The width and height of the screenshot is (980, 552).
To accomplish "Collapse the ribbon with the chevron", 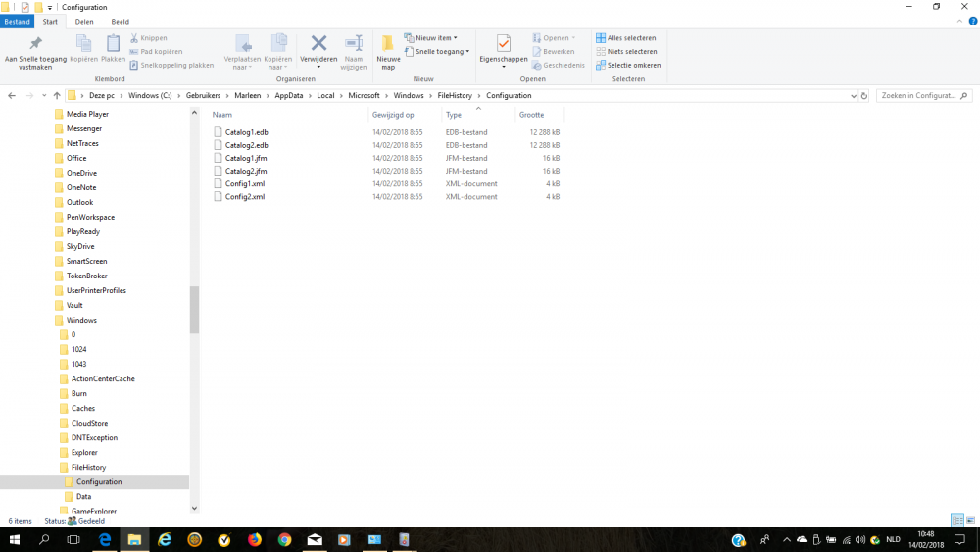I will point(959,22).
